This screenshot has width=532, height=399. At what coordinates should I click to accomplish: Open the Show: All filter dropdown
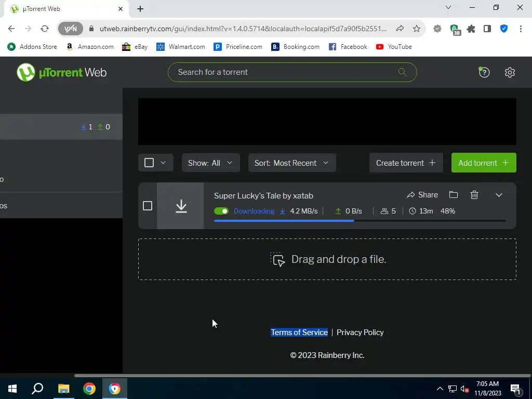[x=211, y=163]
